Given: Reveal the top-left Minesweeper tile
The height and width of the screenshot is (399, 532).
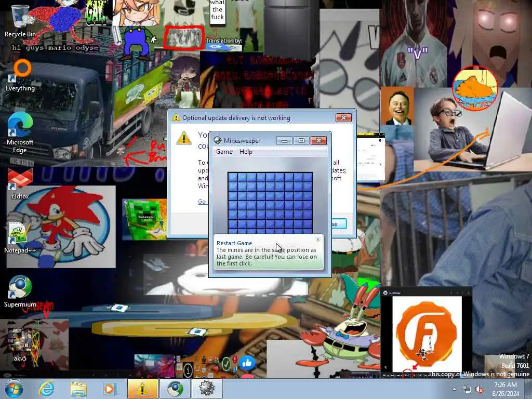Looking at the screenshot, I should click(x=233, y=178).
